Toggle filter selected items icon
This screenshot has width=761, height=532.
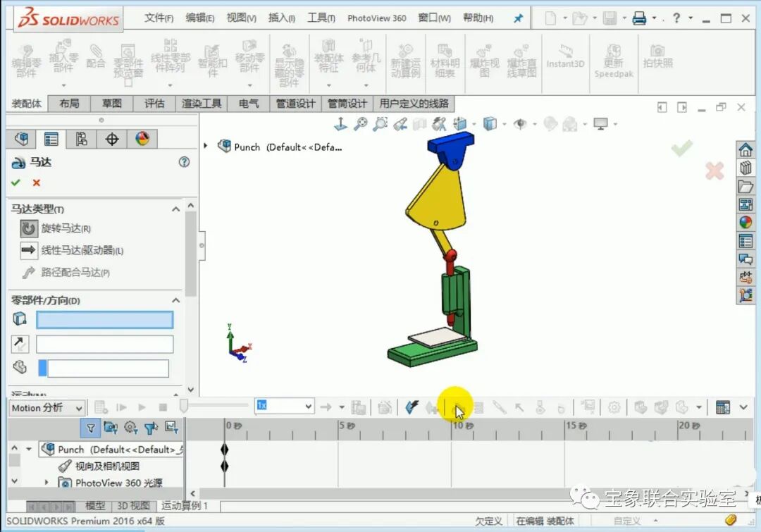tap(151, 428)
